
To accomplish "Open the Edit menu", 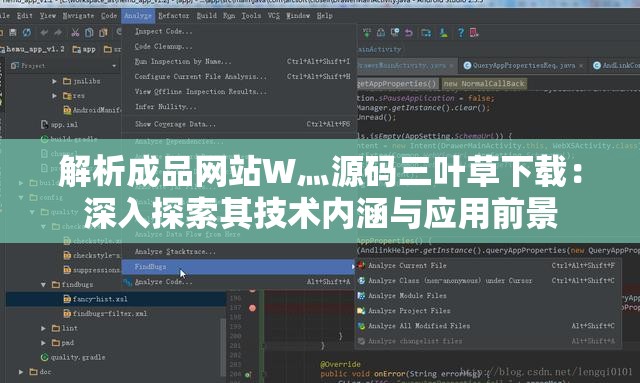I will point(24,16).
